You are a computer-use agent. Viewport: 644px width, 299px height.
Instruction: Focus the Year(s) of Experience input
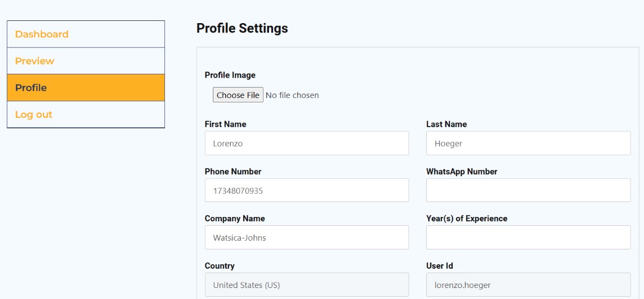pyautogui.click(x=528, y=237)
